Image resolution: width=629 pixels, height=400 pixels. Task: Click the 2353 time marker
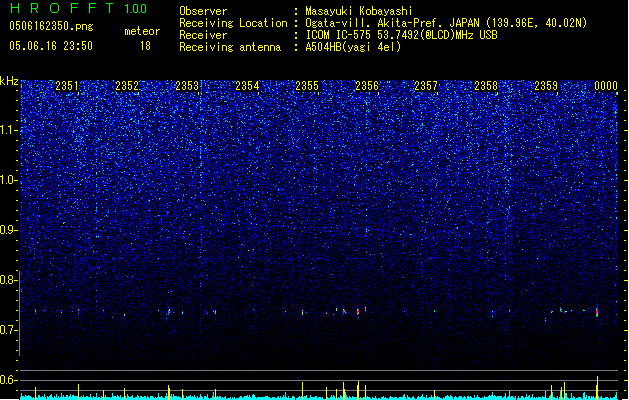[187, 86]
